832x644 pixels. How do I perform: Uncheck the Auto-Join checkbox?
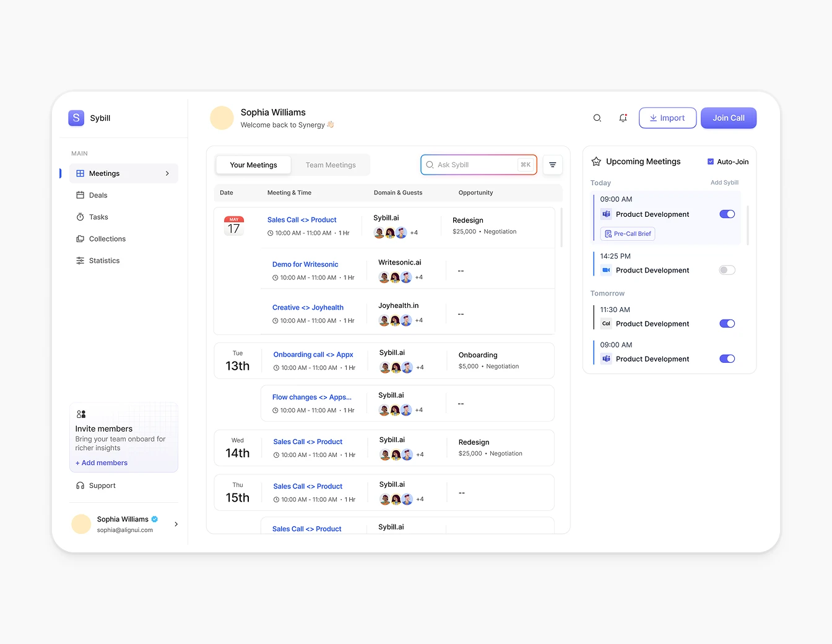[711, 162]
